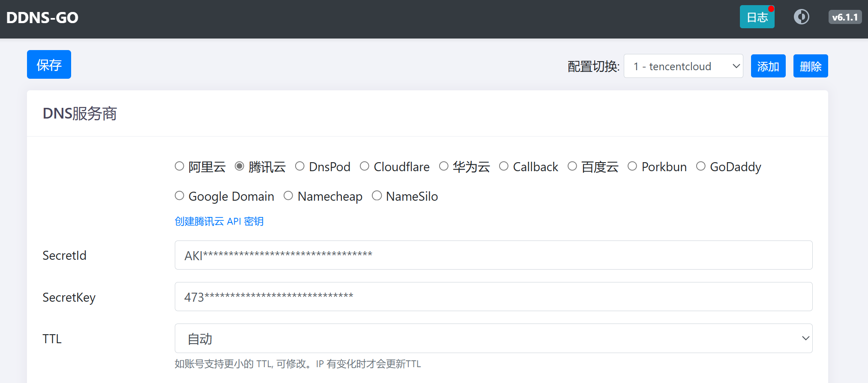Choose Porkbun as the DNS provider
This screenshot has height=383, width=868.
click(x=632, y=166)
